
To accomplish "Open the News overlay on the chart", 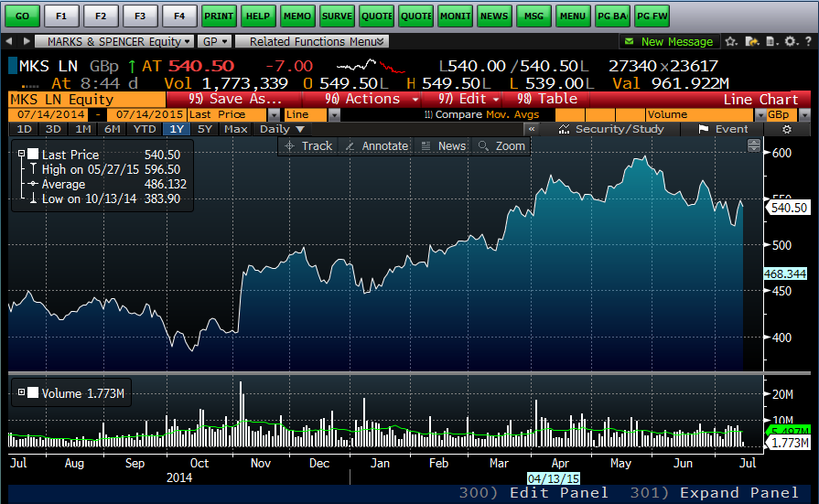I will coord(443,146).
